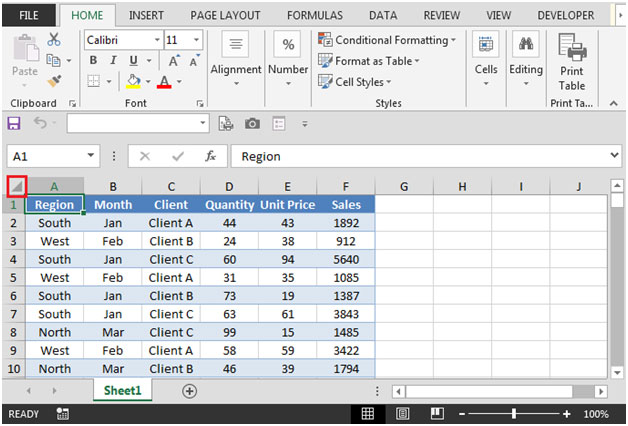Viewport: 628px width, 426px height.
Task: Open the FORMULAS ribbon tab
Action: click(x=314, y=16)
